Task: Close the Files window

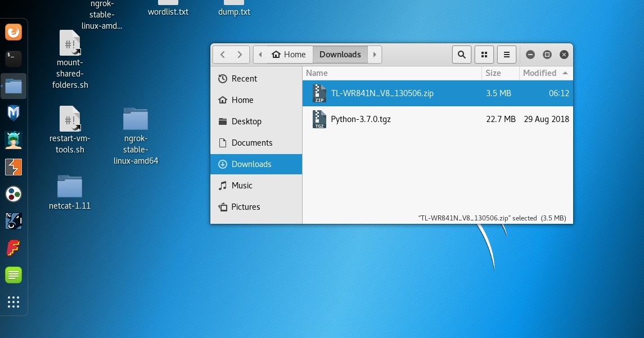Action: tap(564, 55)
